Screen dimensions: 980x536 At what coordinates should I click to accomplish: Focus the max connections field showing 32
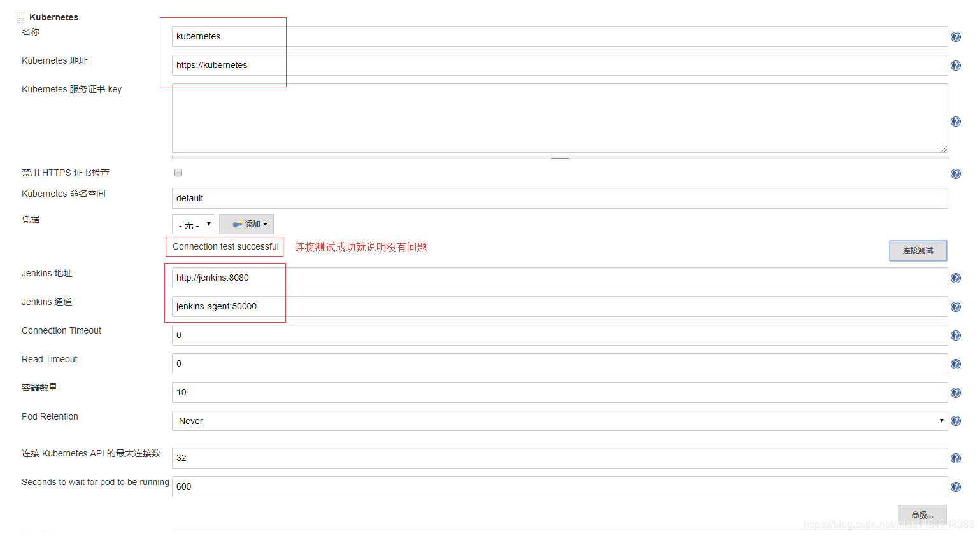560,458
